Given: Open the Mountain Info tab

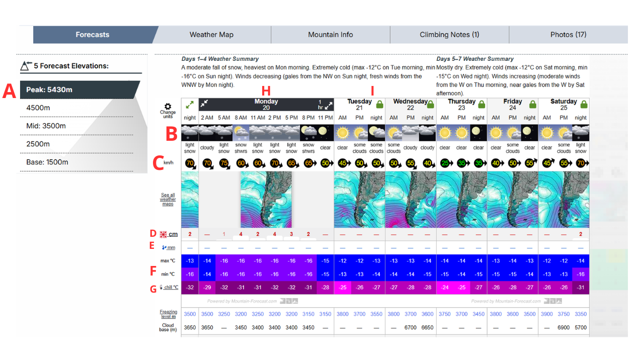Looking at the screenshot, I should 331,35.
